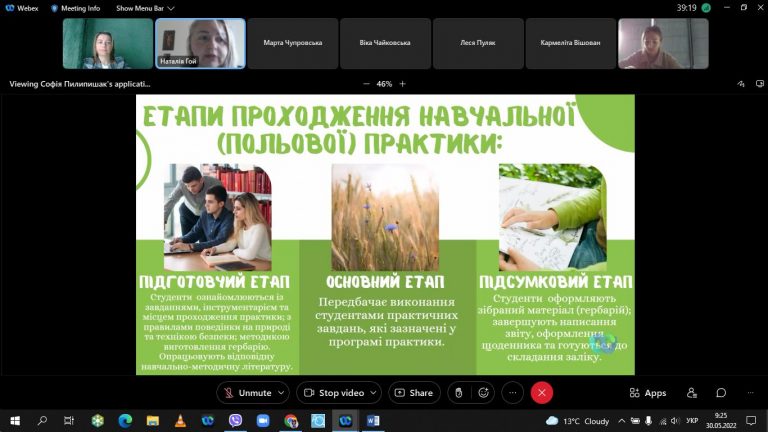The image size is (768, 432).
Task: Click the Webex menu label
Action: (22, 8)
